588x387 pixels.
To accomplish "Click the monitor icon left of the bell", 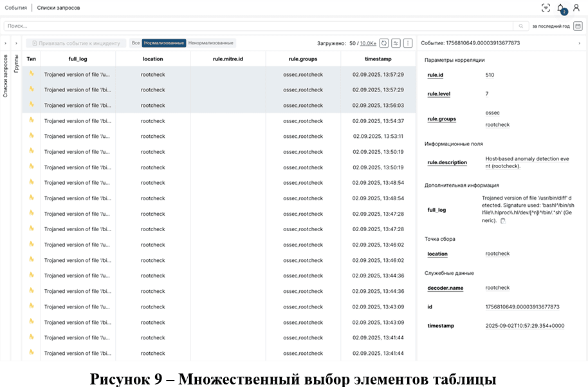I will pyautogui.click(x=546, y=8).
